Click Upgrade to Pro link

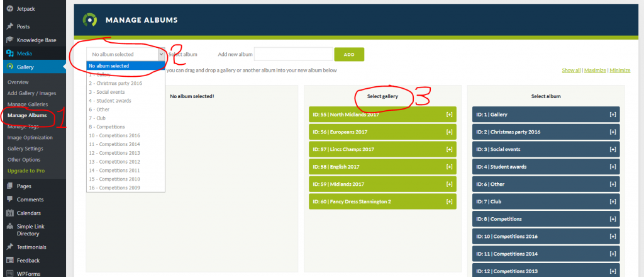[26, 171]
